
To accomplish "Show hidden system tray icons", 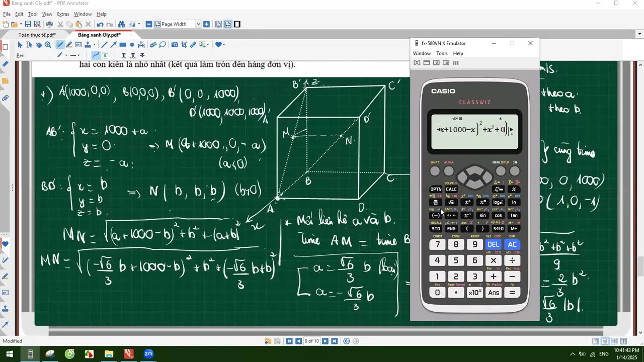I will (573, 354).
